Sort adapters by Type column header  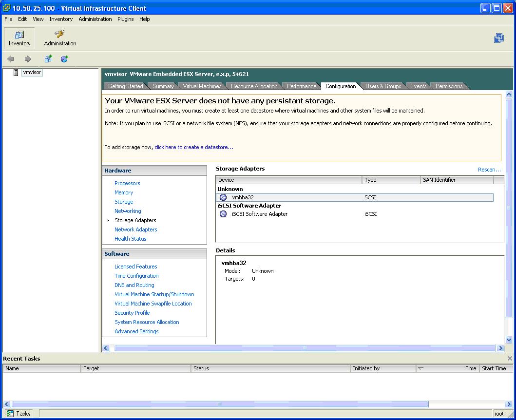tap(391, 180)
